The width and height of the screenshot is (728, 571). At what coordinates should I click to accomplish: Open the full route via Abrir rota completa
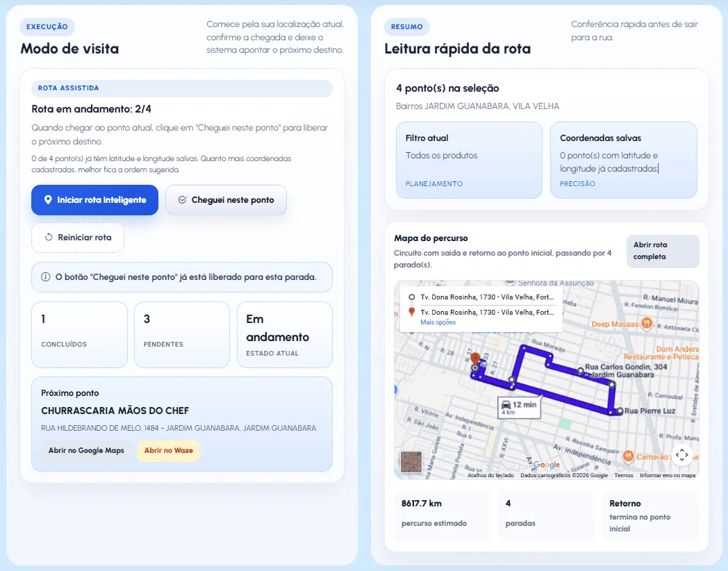(x=663, y=251)
